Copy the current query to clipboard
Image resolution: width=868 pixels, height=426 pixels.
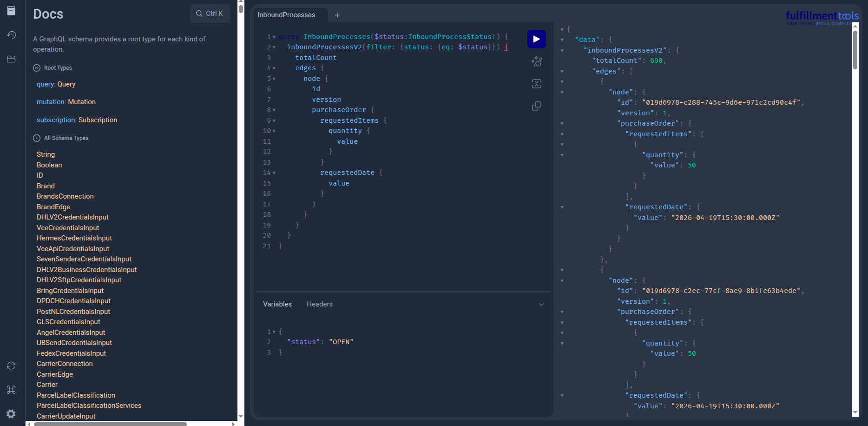[537, 106]
